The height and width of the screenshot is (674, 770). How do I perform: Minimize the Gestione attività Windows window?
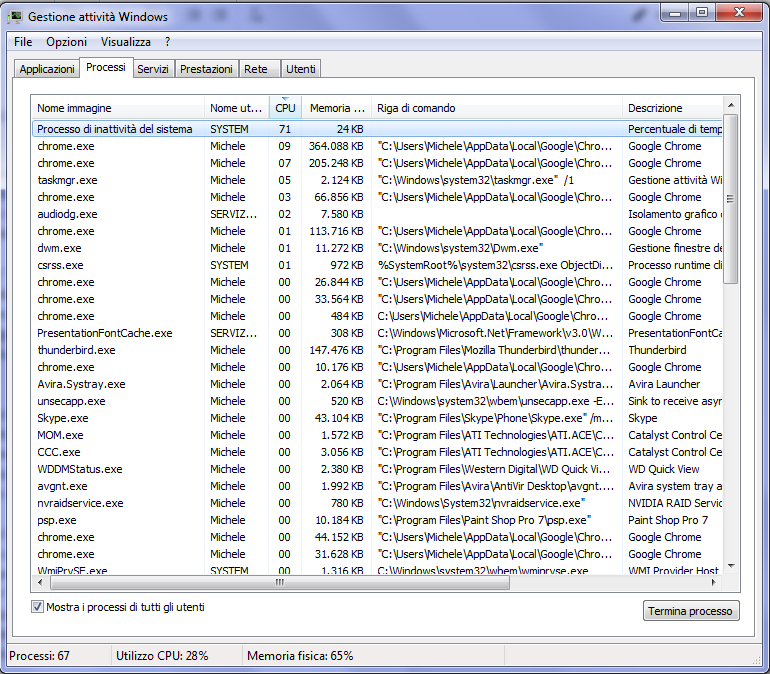pos(675,13)
